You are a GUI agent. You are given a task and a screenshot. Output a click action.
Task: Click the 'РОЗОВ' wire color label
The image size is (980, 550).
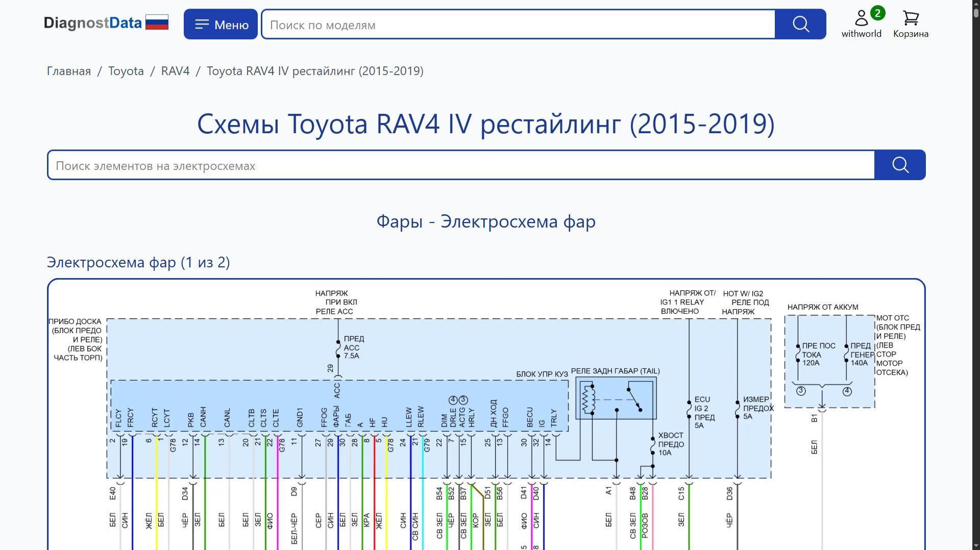coord(645,526)
